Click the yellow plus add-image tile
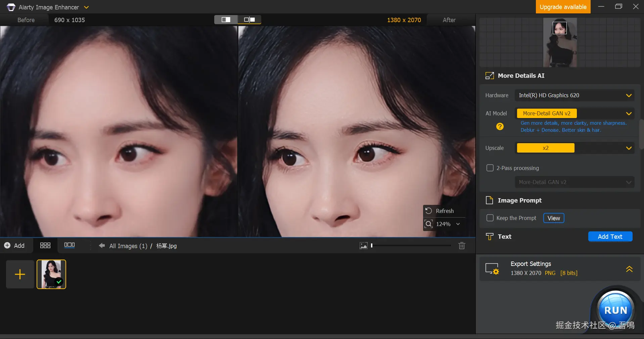Image resolution: width=644 pixels, height=339 pixels. coord(20,274)
